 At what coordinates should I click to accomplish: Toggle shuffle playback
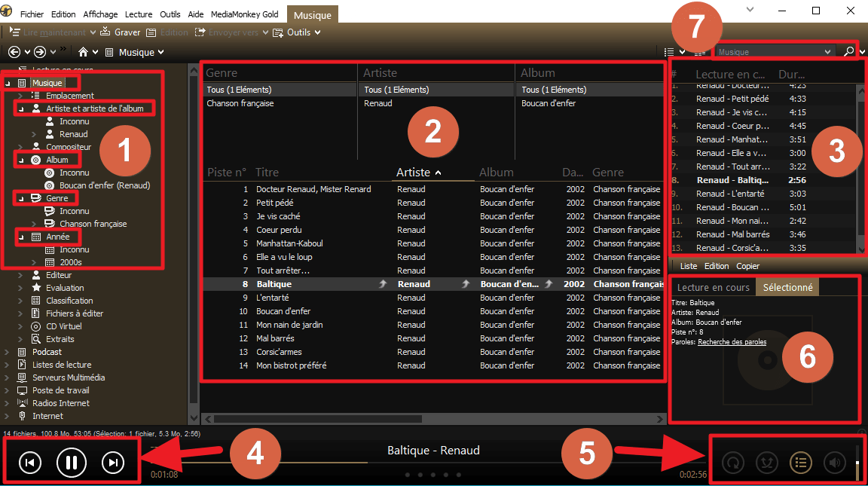click(x=766, y=463)
